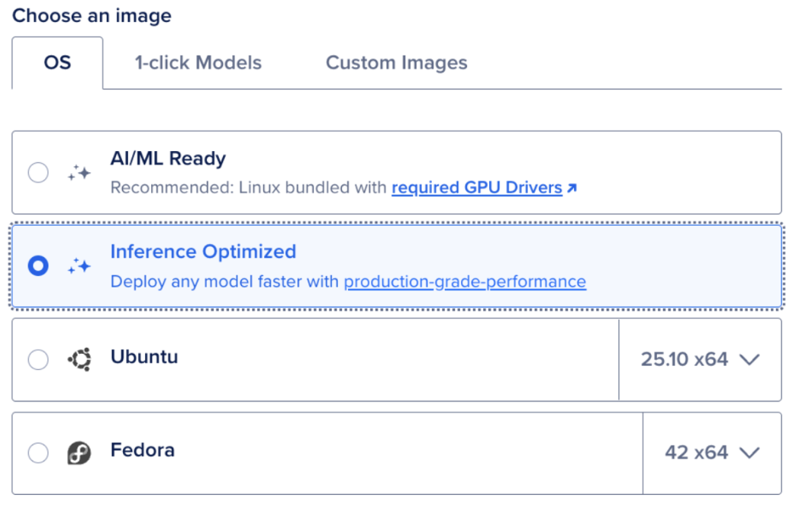Viewport: 812px width, 514px height.
Task: Follow the production-grade-performance link
Action: pos(466,281)
